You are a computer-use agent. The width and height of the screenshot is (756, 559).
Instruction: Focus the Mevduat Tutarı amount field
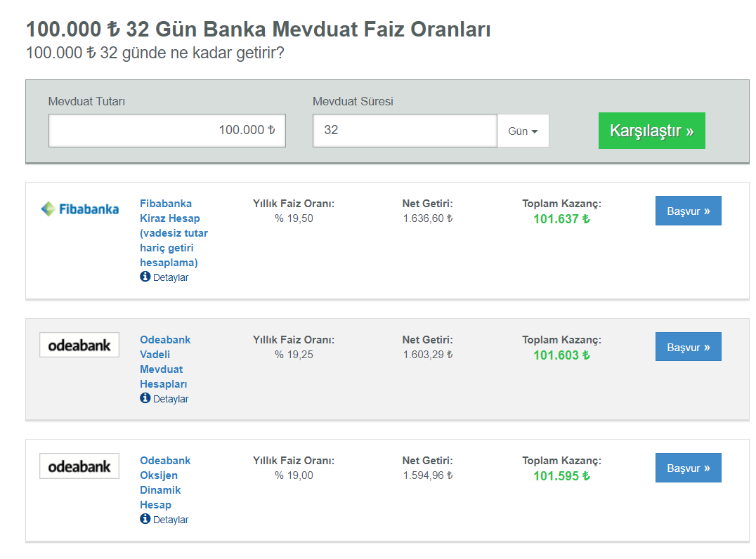167,131
